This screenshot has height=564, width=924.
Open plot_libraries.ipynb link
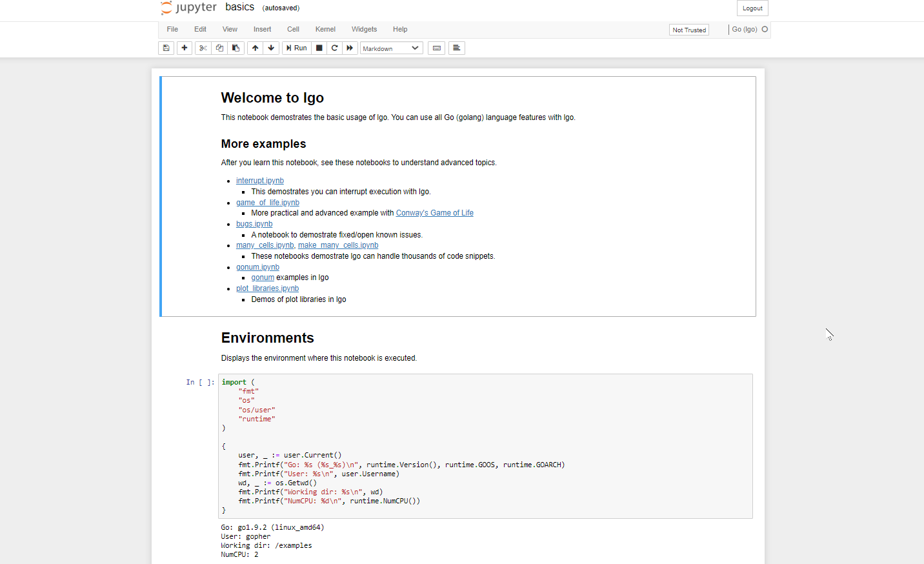(268, 288)
